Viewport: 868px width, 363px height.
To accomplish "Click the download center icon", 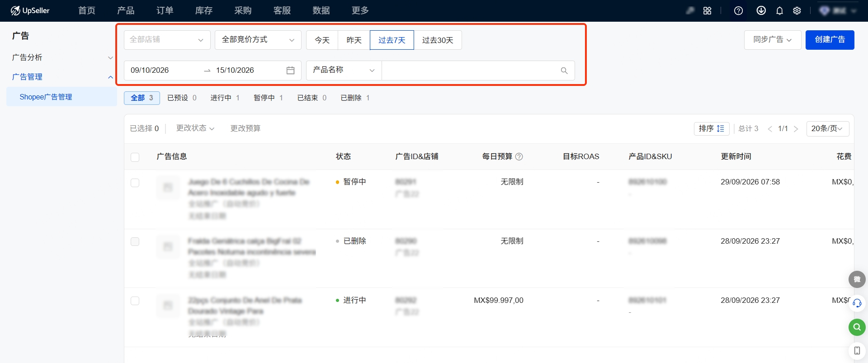I will [761, 10].
